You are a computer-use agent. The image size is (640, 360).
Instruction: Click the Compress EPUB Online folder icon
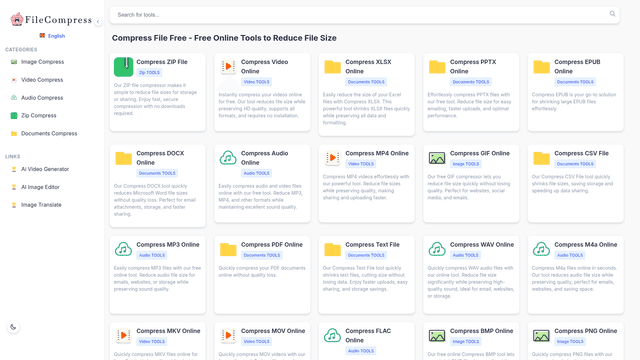click(542, 67)
